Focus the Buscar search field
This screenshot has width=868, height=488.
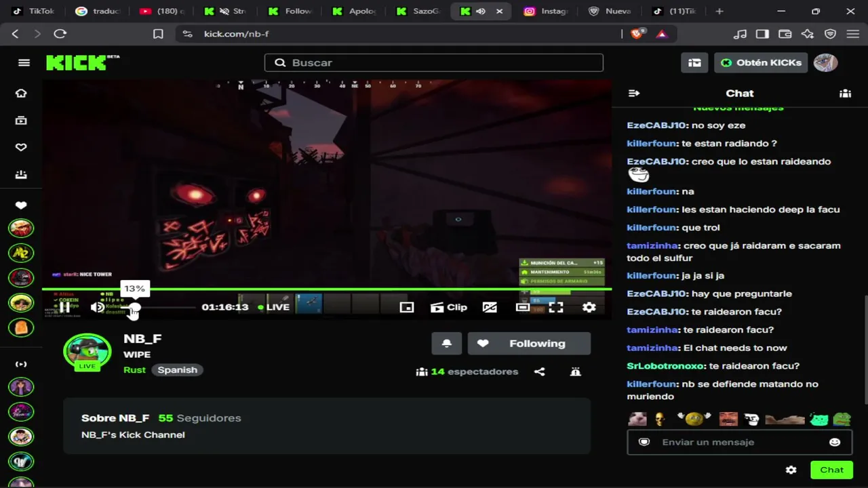tap(434, 62)
